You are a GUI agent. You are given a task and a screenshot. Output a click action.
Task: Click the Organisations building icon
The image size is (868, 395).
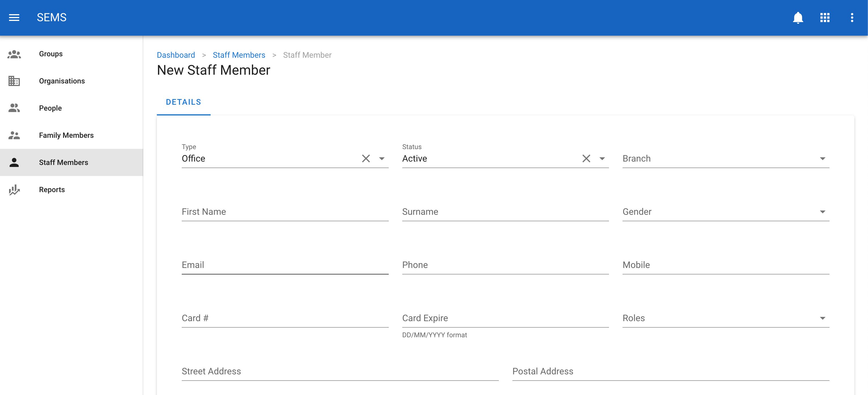coord(14,81)
